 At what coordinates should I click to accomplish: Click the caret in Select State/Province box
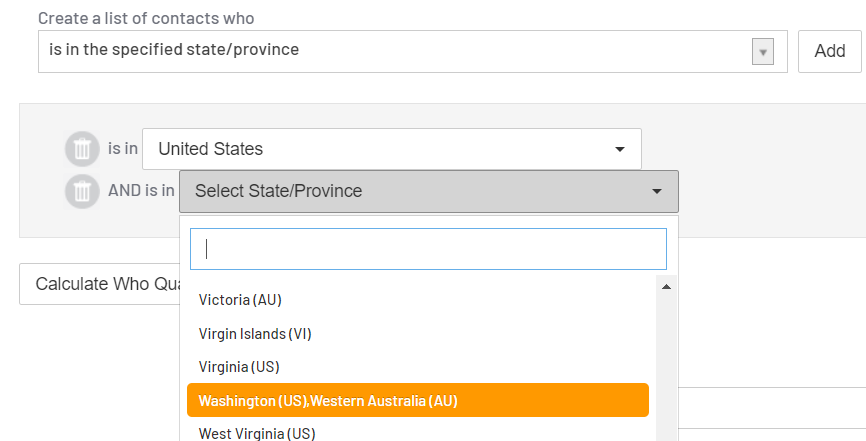pyautogui.click(x=657, y=191)
